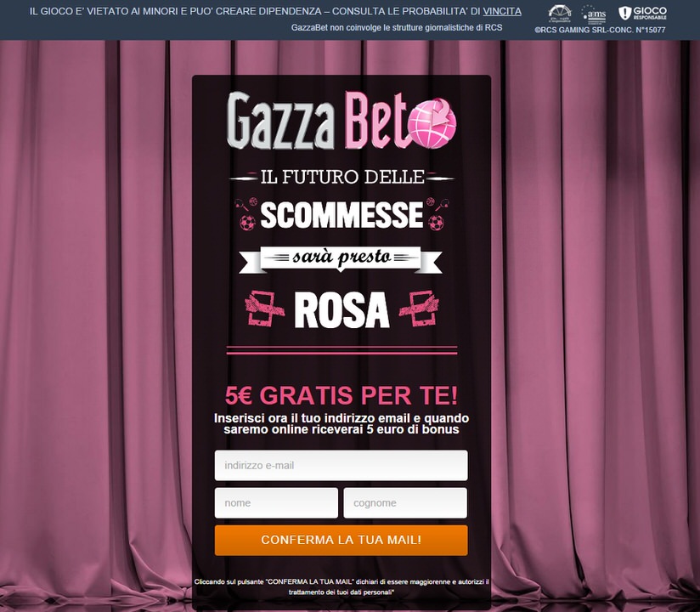700x612 pixels.
Task: Click the '5€ GRATIS PER TE!' heading
Action: click(341, 395)
